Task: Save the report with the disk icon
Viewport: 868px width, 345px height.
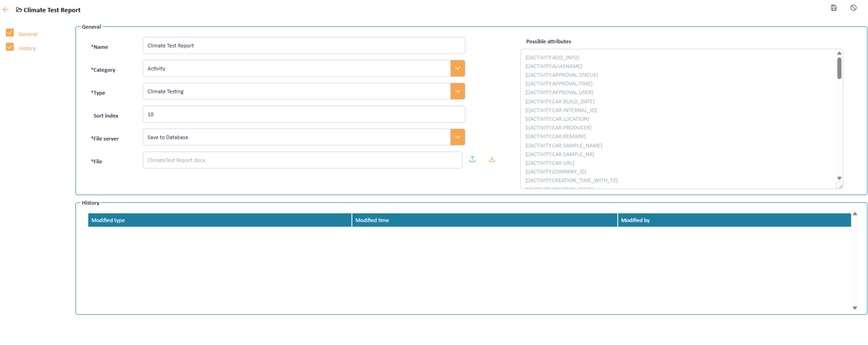Action: tap(834, 8)
